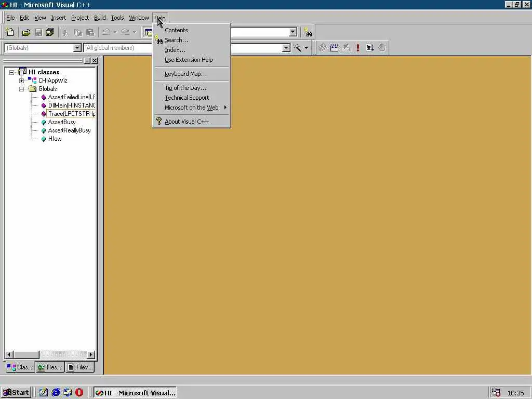Click the Go debug icon

370,48
